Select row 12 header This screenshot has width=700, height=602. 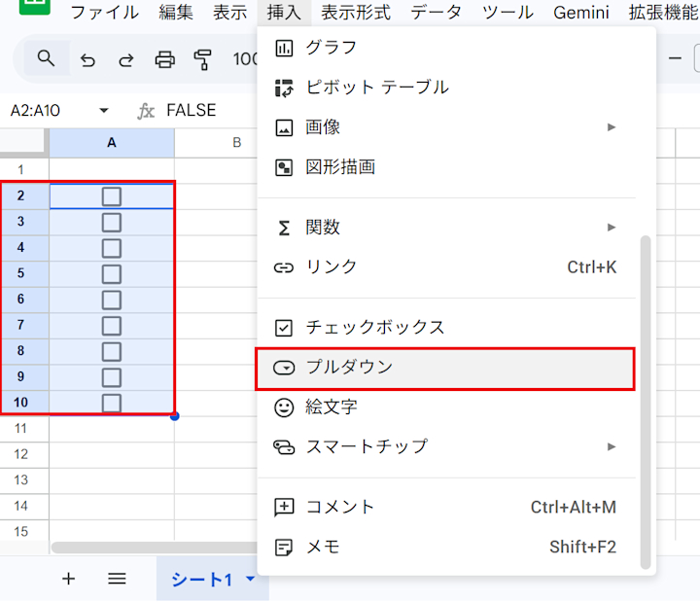(x=21, y=454)
